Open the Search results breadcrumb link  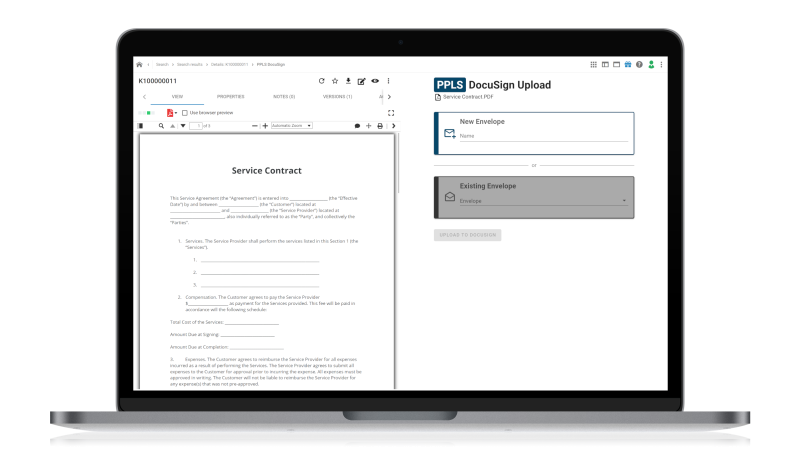coord(190,65)
